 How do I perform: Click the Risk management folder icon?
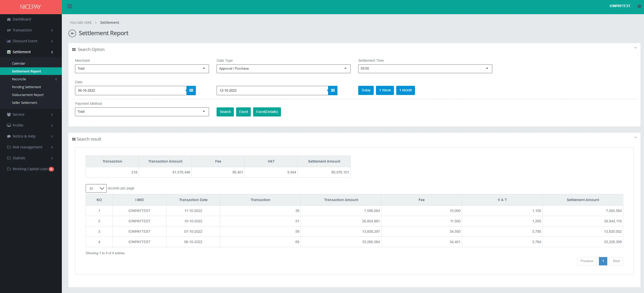coord(9,147)
